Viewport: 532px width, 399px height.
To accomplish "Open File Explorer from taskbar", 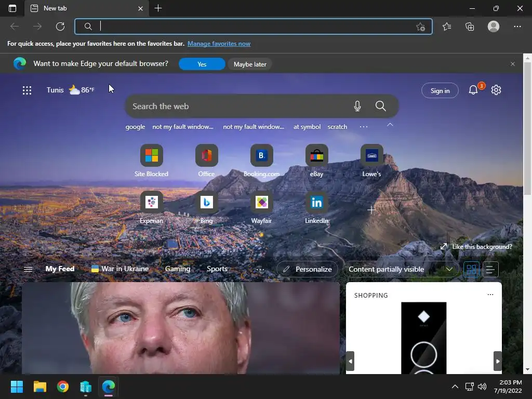I will tap(39, 387).
